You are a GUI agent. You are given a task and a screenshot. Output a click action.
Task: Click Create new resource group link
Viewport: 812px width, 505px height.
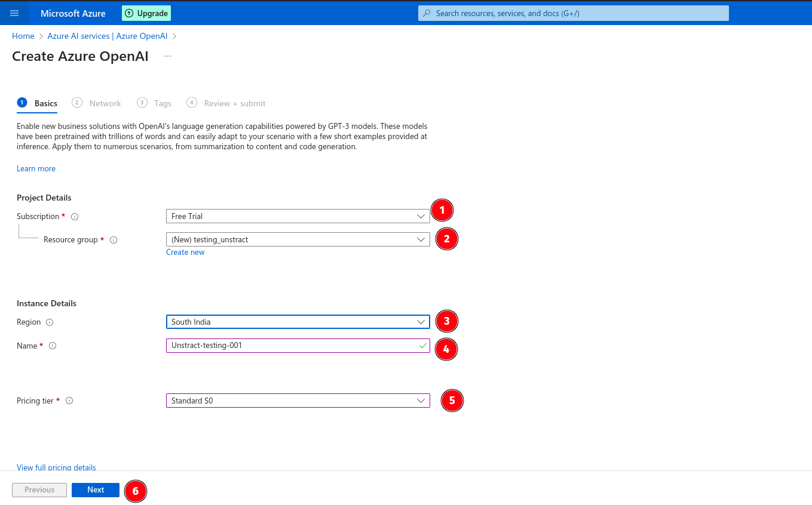[x=185, y=252]
